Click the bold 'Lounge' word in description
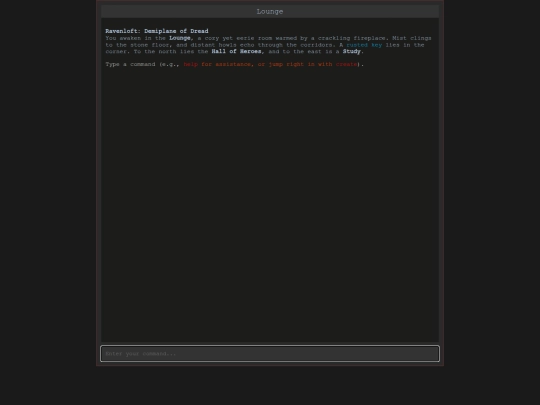The width and height of the screenshot is (540, 405). (180, 38)
